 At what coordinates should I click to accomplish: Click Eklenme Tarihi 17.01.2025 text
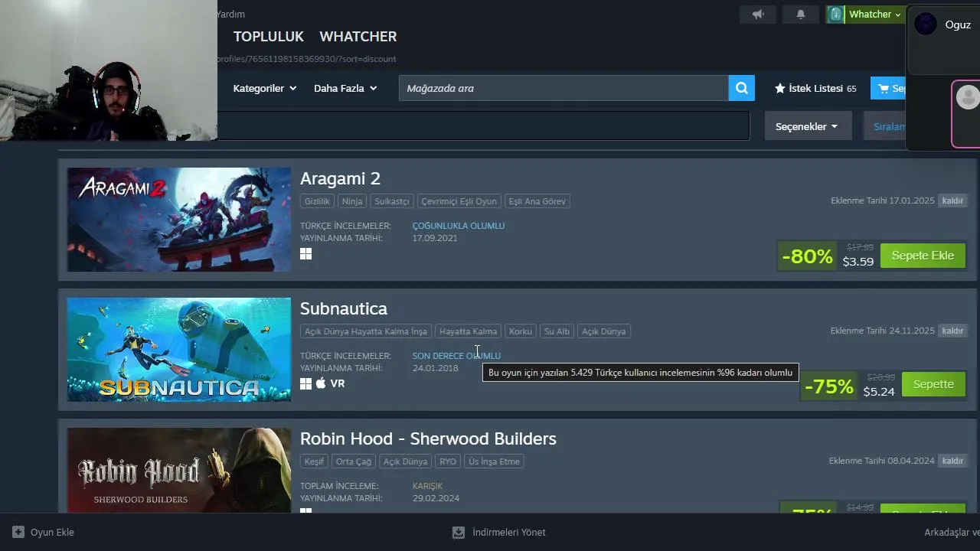tap(883, 201)
